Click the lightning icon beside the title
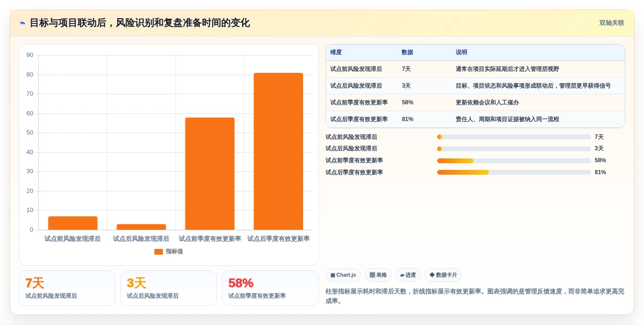Screen dimensions: 644x325 23,23
